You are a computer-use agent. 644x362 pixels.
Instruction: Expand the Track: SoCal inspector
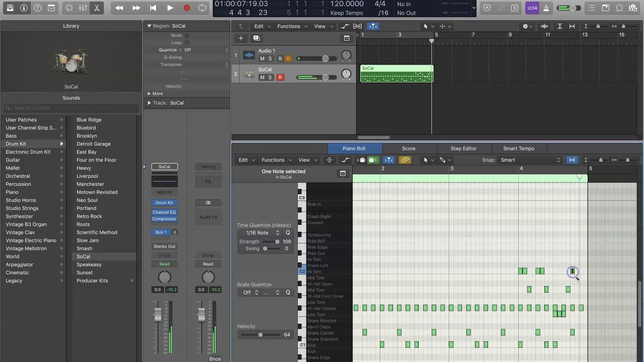pos(149,103)
